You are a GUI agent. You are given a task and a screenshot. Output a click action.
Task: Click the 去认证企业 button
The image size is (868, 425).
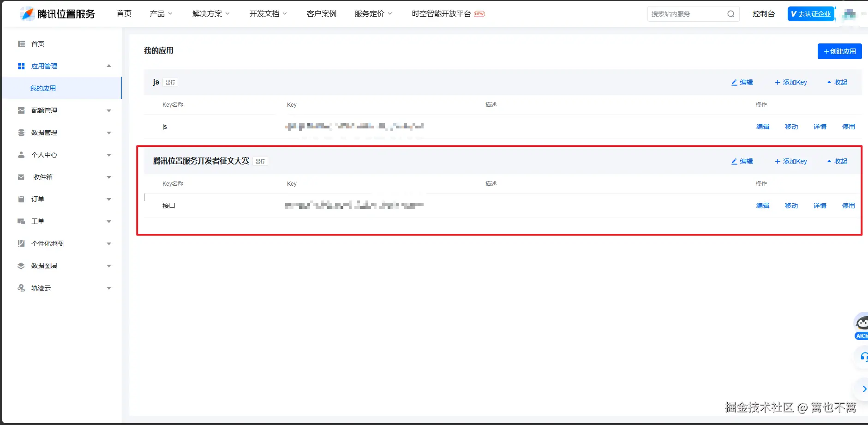coord(811,14)
